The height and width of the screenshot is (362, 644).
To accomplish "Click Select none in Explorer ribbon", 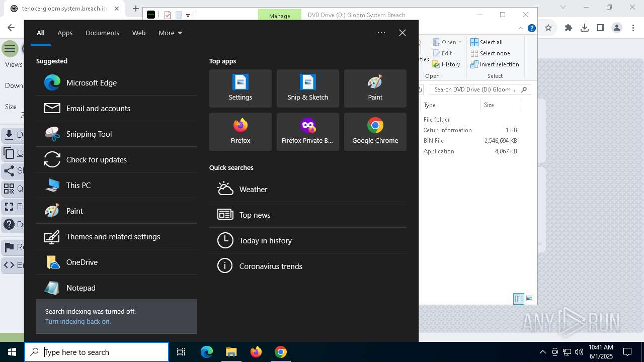I will coord(491,53).
